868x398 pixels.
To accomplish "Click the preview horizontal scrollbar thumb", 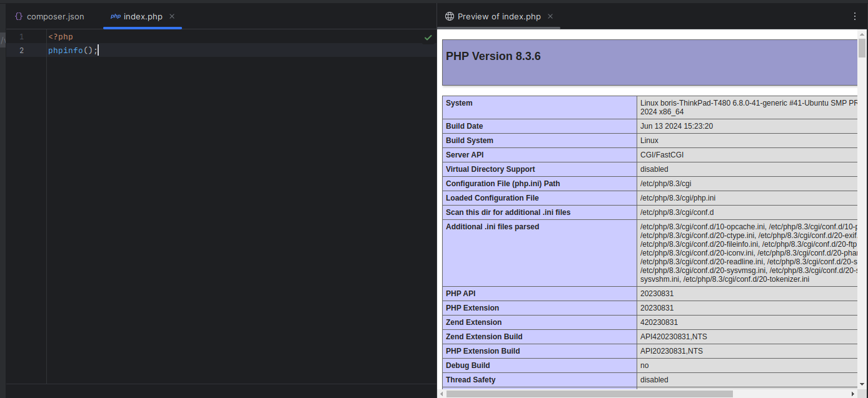I will [588, 394].
